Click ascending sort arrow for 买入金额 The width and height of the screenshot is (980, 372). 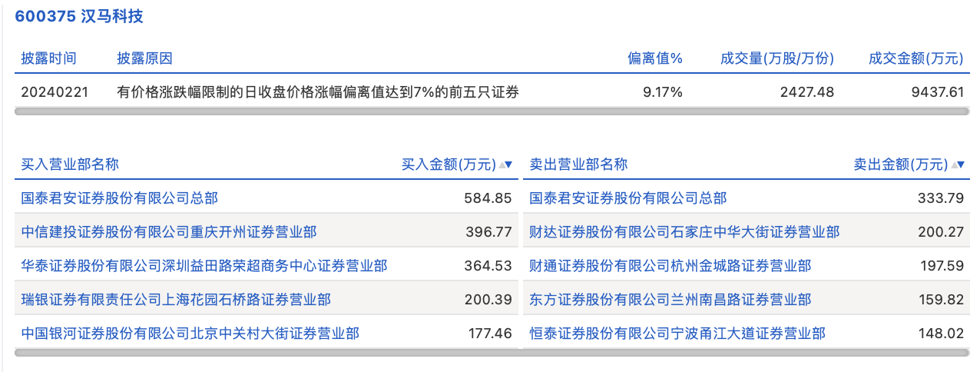point(502,164)
